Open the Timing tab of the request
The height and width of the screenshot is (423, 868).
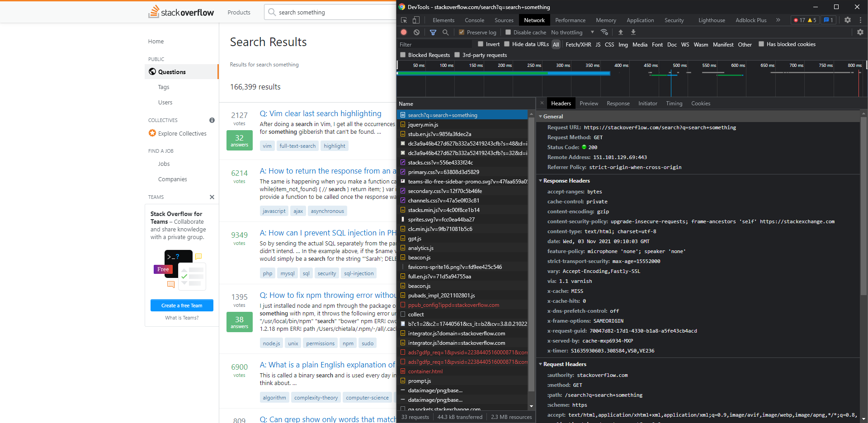click(x=674, y=103)
